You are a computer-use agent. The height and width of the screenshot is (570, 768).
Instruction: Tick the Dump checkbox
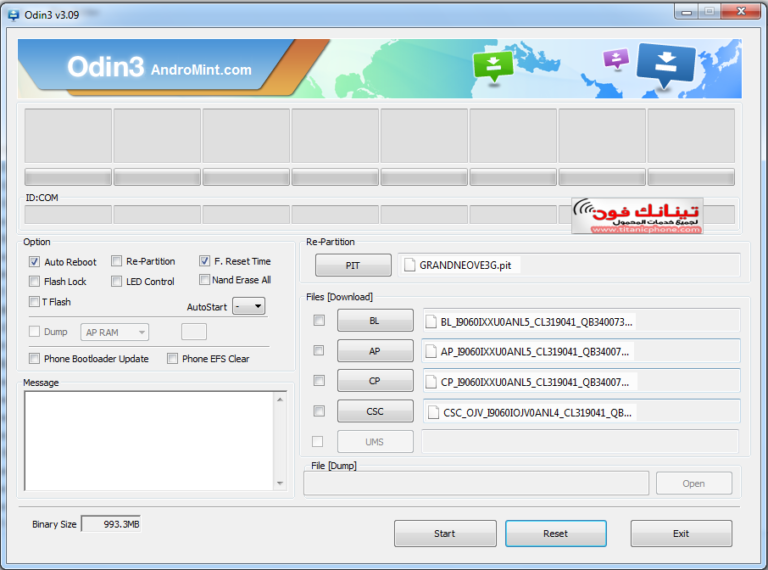(34, 332)
